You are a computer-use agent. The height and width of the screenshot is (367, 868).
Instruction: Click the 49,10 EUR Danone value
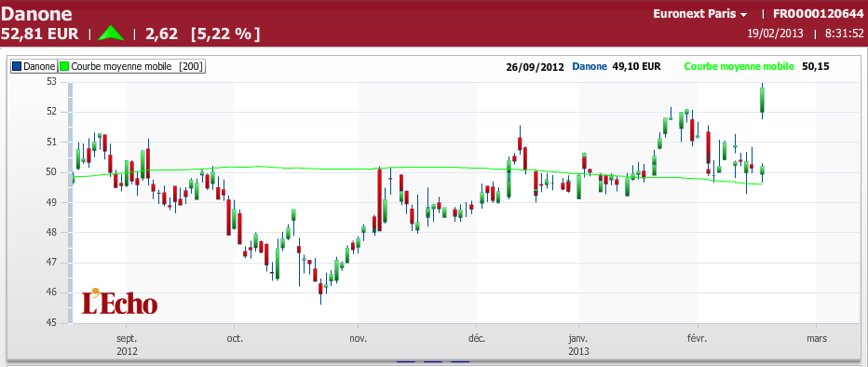[636, 66]
